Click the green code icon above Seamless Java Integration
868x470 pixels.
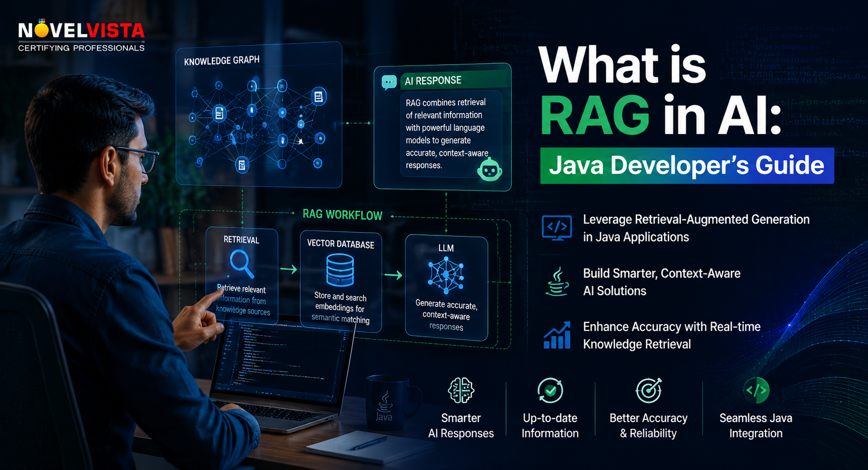tap(756, 391)
